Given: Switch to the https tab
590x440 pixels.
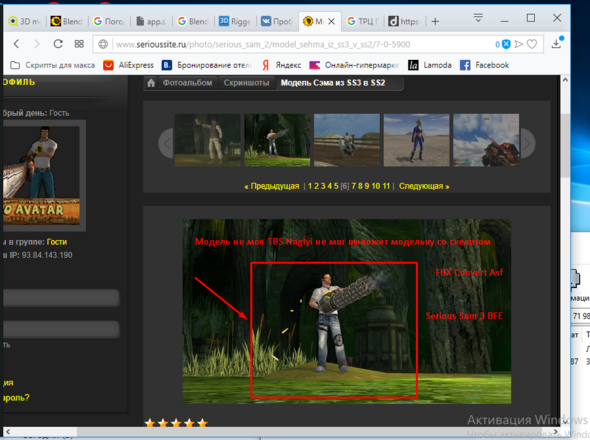Looking at the screenshot, I should [404, 21].
